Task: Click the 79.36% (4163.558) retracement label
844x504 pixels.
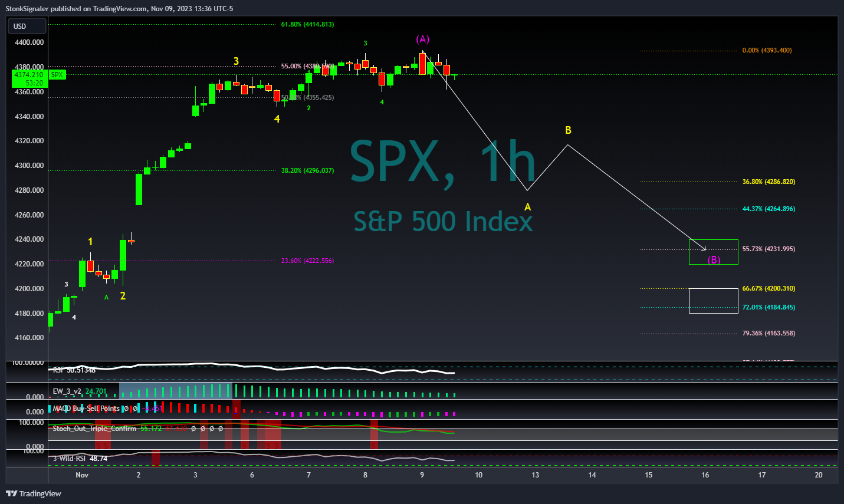Action: (x=769, y=333)
